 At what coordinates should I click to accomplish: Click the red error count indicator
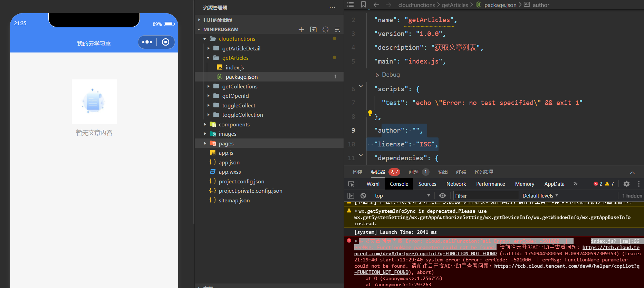598,184
